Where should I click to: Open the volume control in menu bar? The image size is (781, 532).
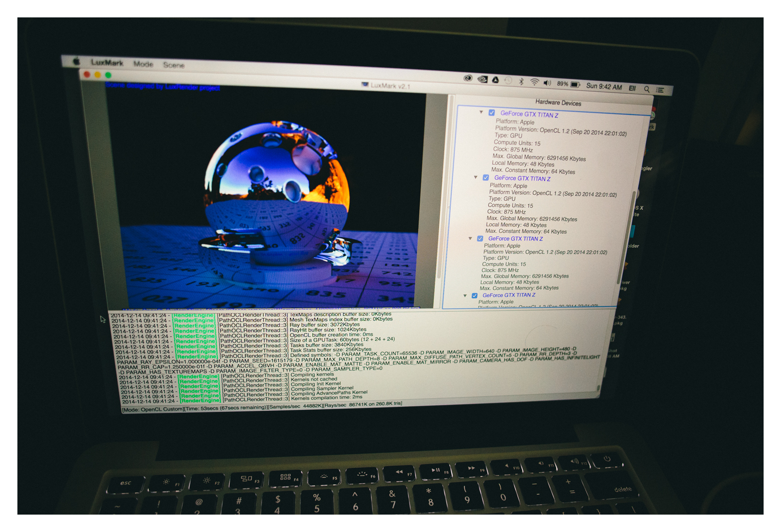click(547, 83)
